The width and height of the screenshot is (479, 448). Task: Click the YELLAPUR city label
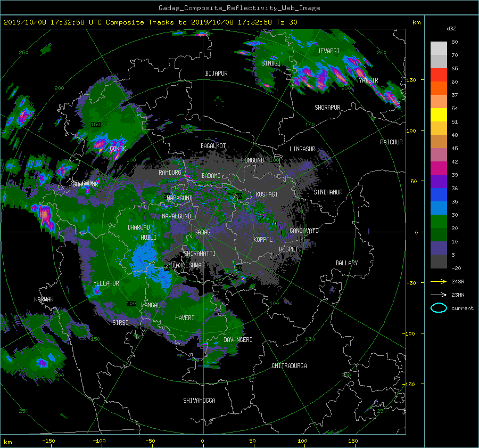tap(106, 283)
